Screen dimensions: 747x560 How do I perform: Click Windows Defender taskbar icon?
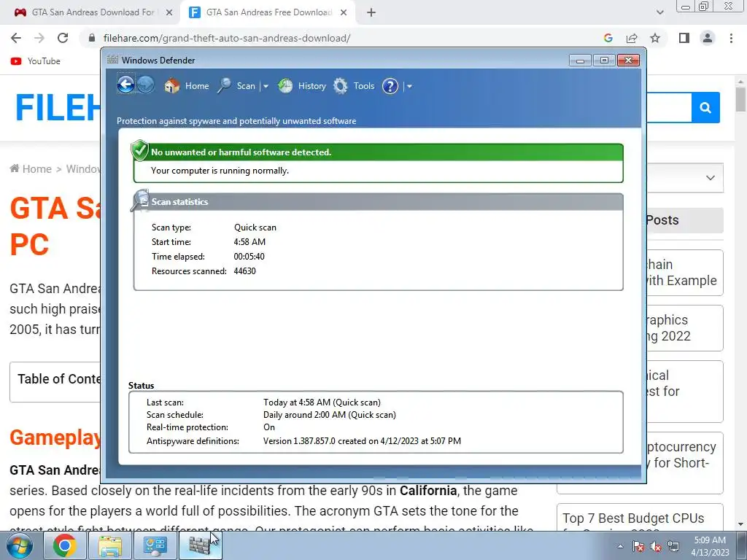200,546
